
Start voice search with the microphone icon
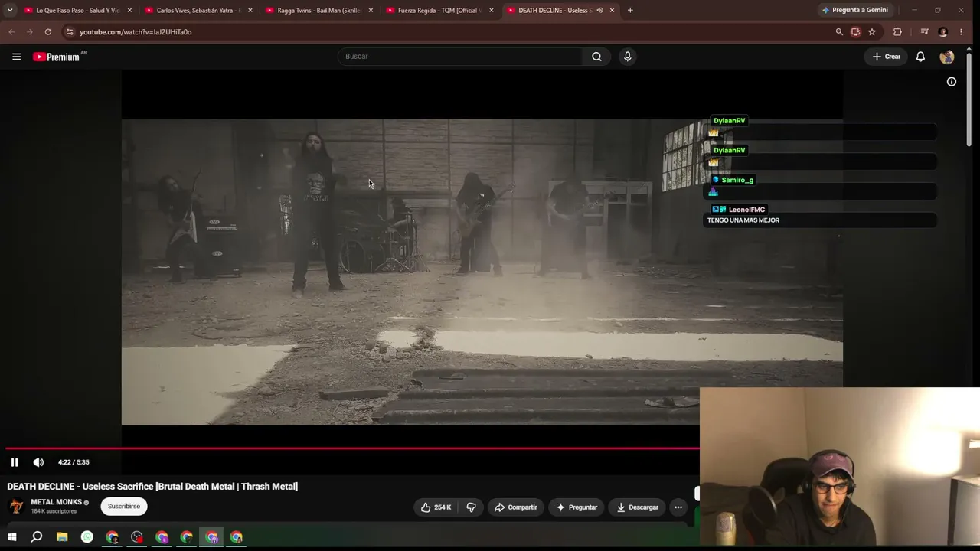point(627,57)
